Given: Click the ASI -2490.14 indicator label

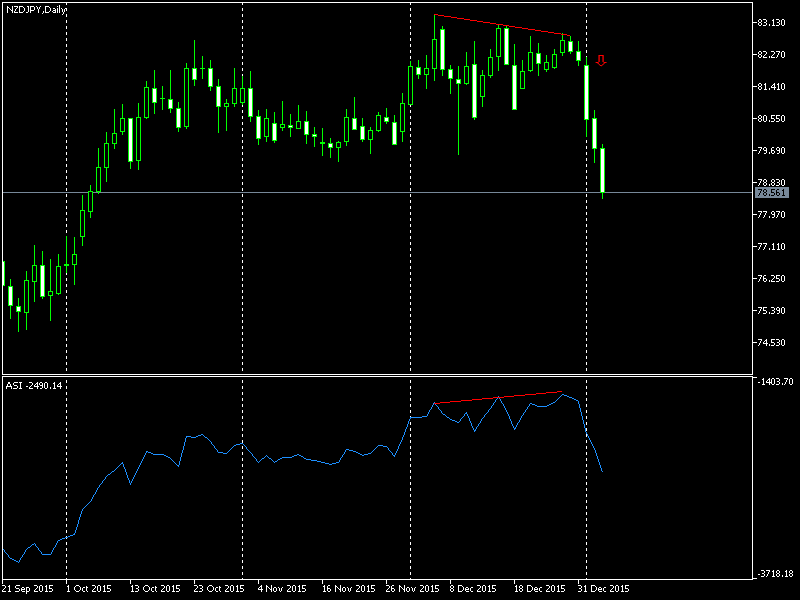Looking at the screenshot, I should tap(34, 386).
